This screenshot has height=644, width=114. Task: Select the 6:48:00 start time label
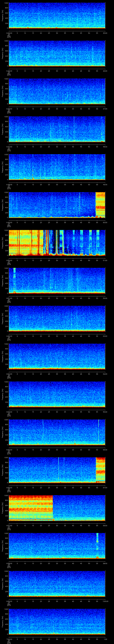pos(9,184)
